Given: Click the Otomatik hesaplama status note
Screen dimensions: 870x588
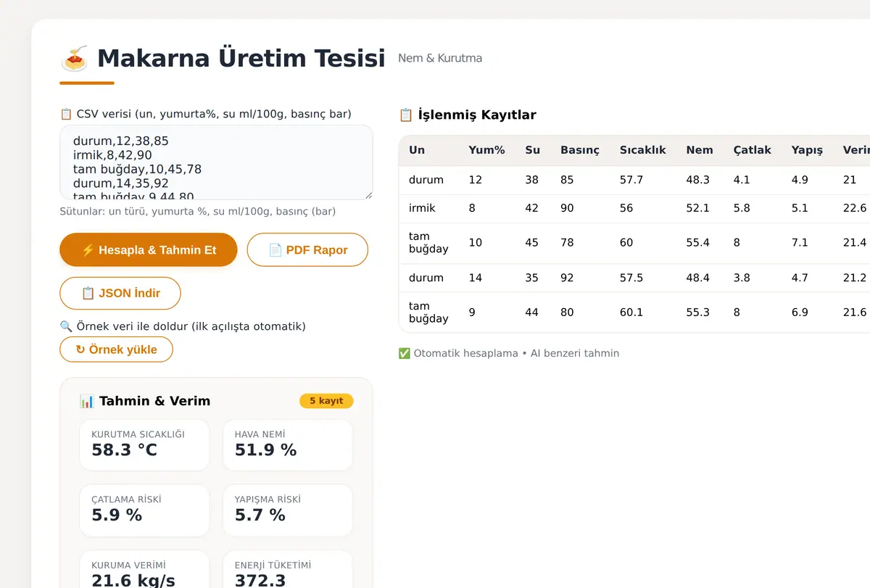Looking at the screenshot, I should [509, 354].
